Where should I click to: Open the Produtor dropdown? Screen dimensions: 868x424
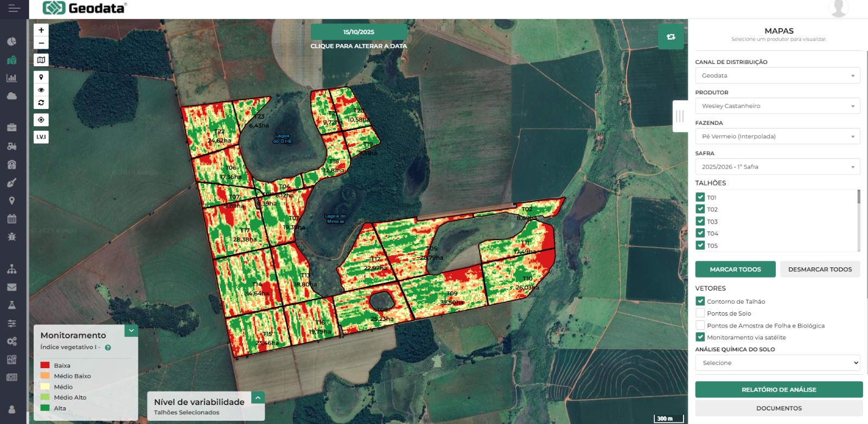pos(778,106)
